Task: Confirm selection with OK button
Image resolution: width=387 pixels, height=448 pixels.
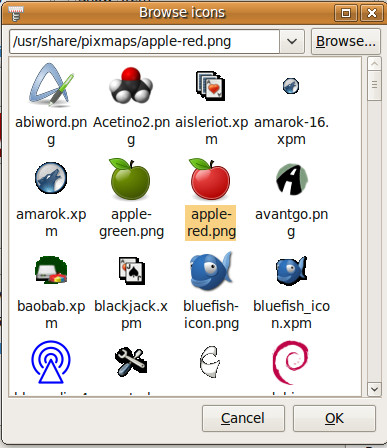Action: click(334, 418)
